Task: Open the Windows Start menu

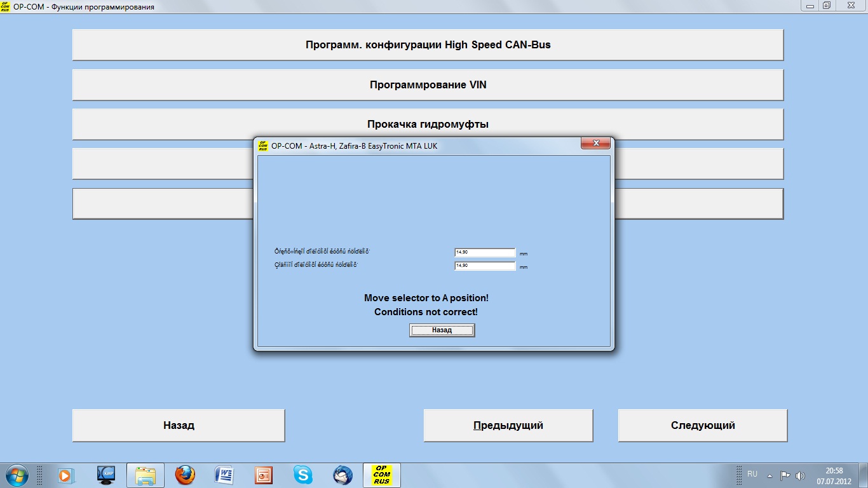Action: pyautogui.click(x=16, y=475)
